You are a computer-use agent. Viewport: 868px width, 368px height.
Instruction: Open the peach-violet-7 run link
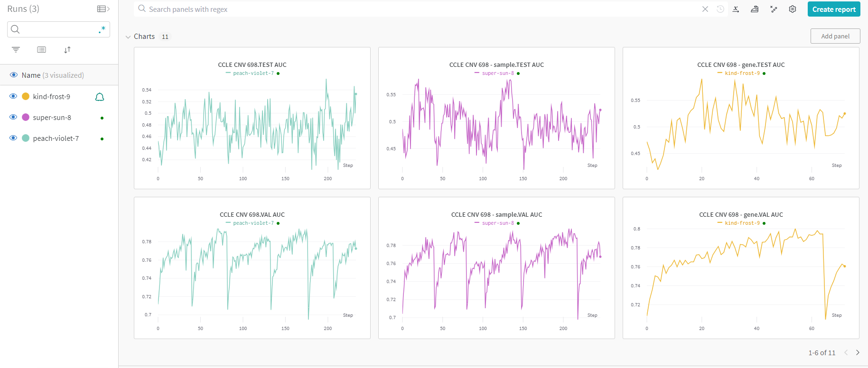click(x=56, y=138)
